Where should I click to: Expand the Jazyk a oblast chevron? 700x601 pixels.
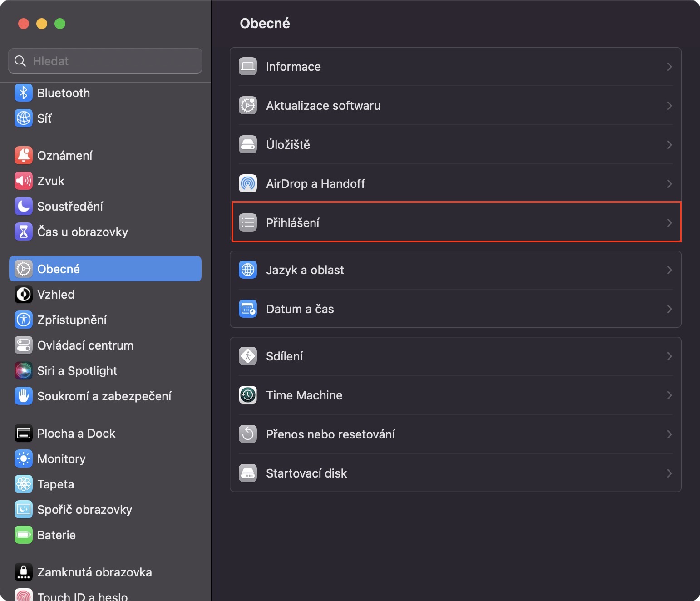[x=669, y=270]
